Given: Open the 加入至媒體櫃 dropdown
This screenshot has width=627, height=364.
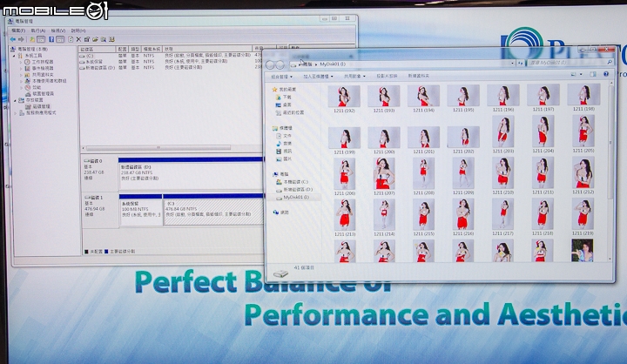Looking at the screenshot, I should click(x=318, y=76).
